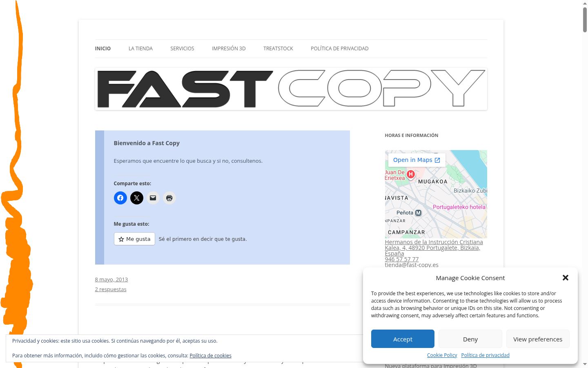Screen dimensions: 588x368
Task: Share post on Facebook icon
Action: pyautogui.click(x=120, y=198)
